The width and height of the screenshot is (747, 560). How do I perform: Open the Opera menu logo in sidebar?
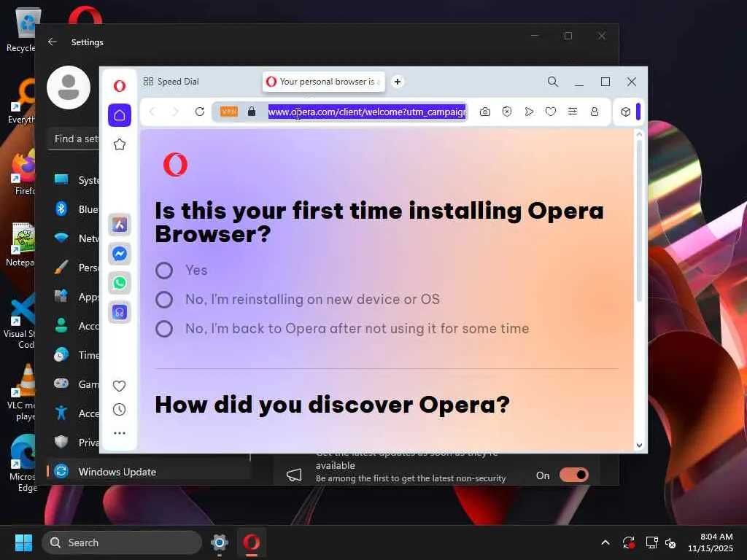tap(120, 86)
